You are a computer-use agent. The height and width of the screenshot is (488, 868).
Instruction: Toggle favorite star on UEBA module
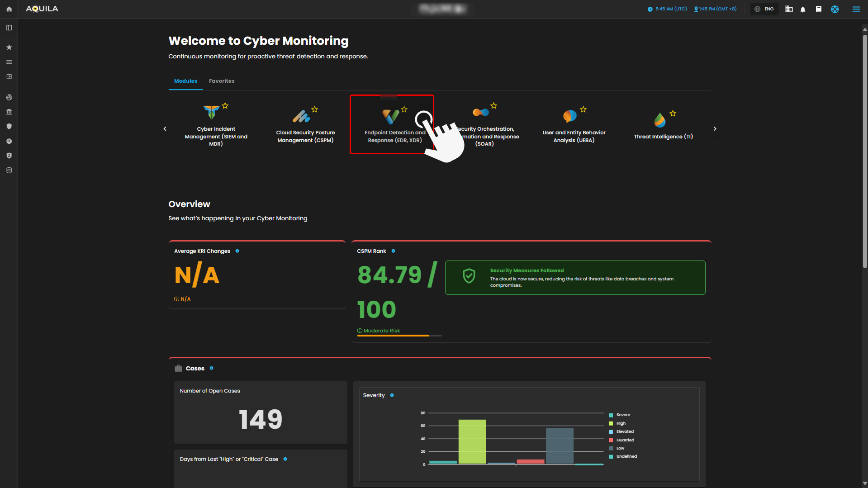click(583, 109)
